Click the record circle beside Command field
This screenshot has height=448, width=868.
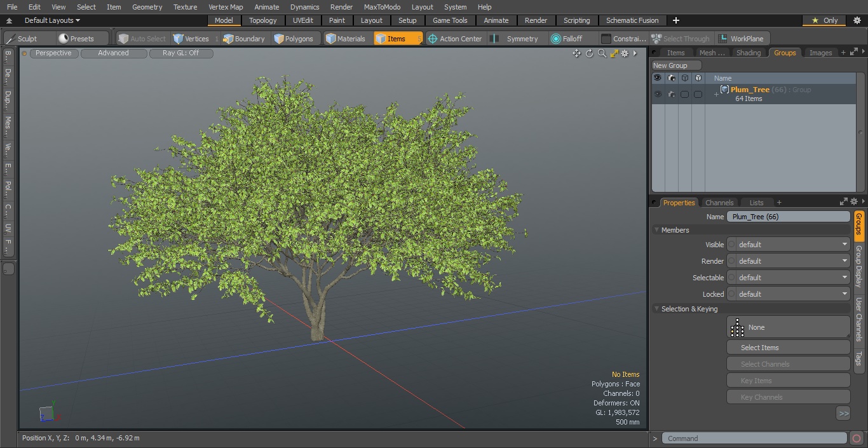point(857,438)
